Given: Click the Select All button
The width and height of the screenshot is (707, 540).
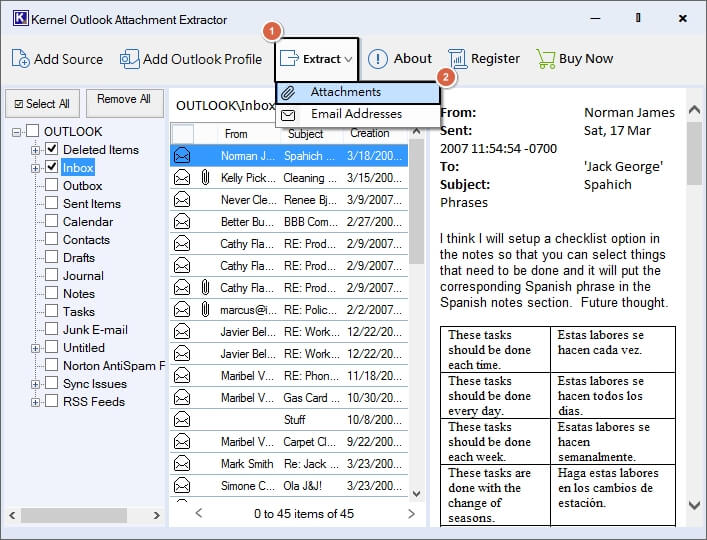Looking at the screenshot, I should (42, 104).
